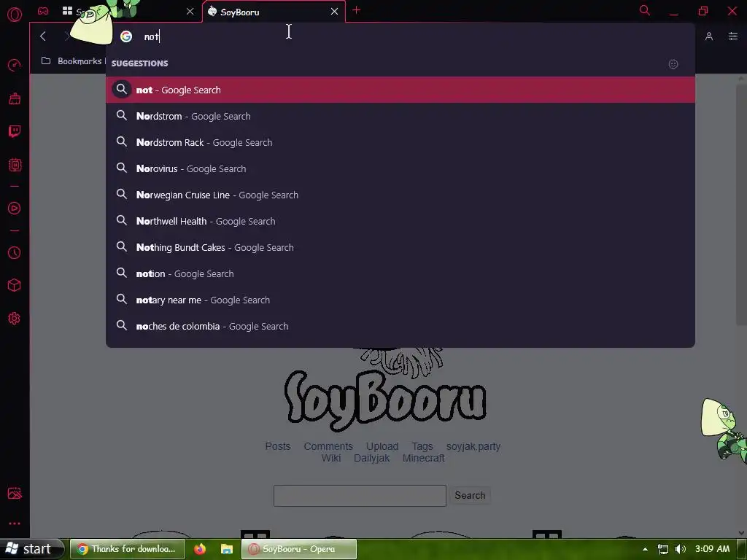Switch to Chrome 'Thanks for downloa...' taskbar item
The width and height of the screenshot is (747, 560).
click(127, 549)
